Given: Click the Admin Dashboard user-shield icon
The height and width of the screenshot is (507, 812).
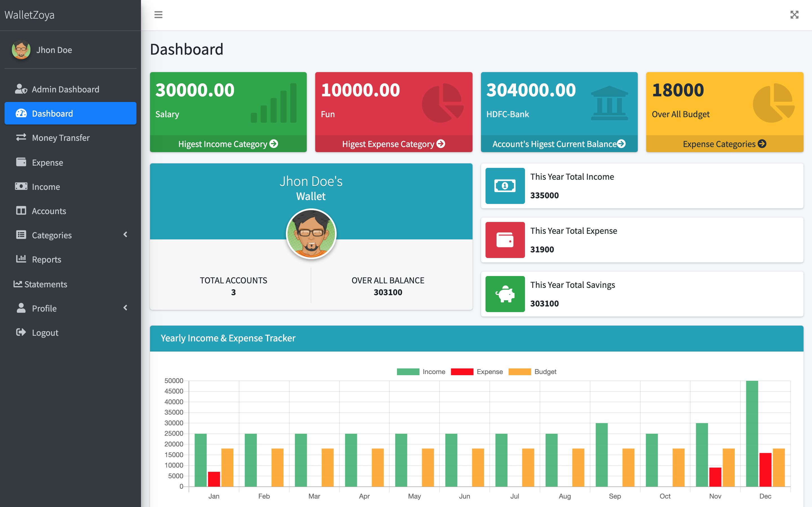Looking at the screenshot, I should pyautogui.click(x=21, y=89).
